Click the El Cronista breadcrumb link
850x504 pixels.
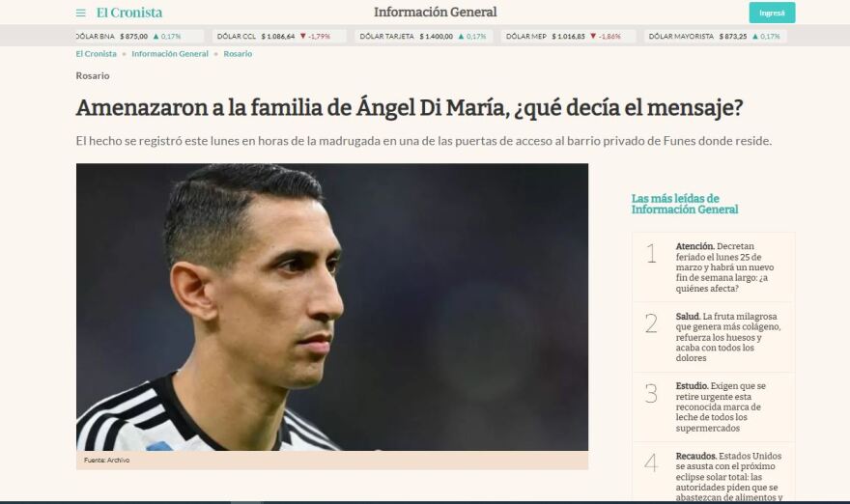click(96, 54)
